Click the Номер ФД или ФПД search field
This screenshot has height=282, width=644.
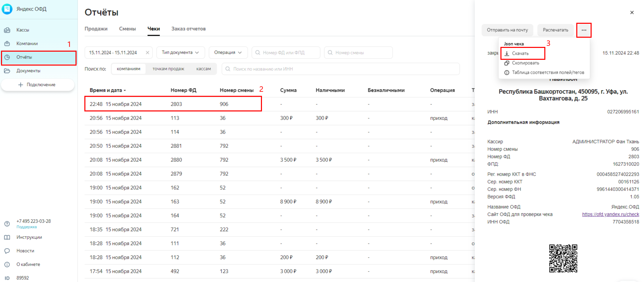coord(289,53)
